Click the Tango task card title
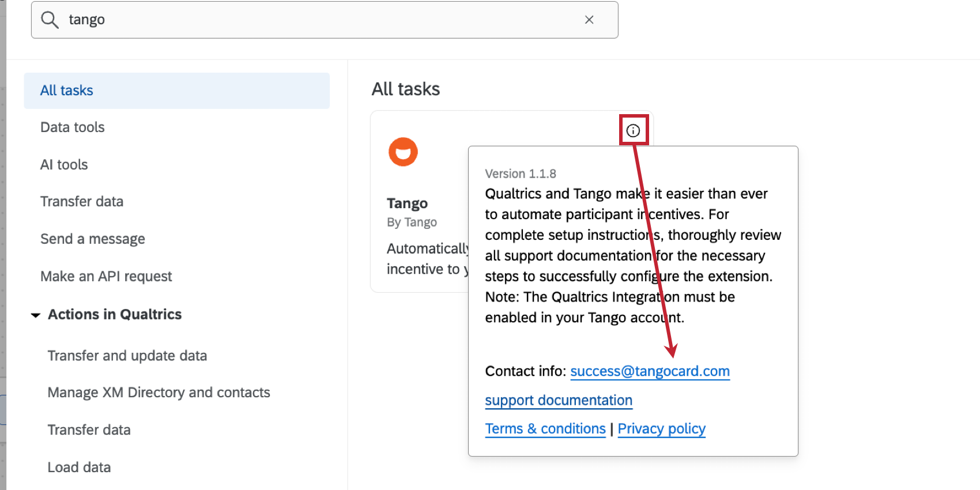980x490 pixels. coord(407,203)
